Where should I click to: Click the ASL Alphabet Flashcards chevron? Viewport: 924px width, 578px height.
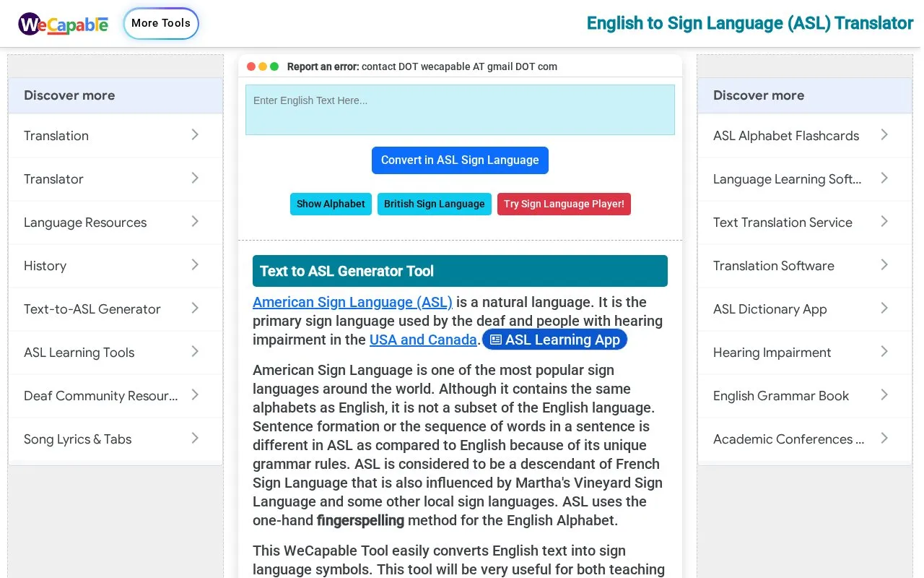[x=884, y=134]
